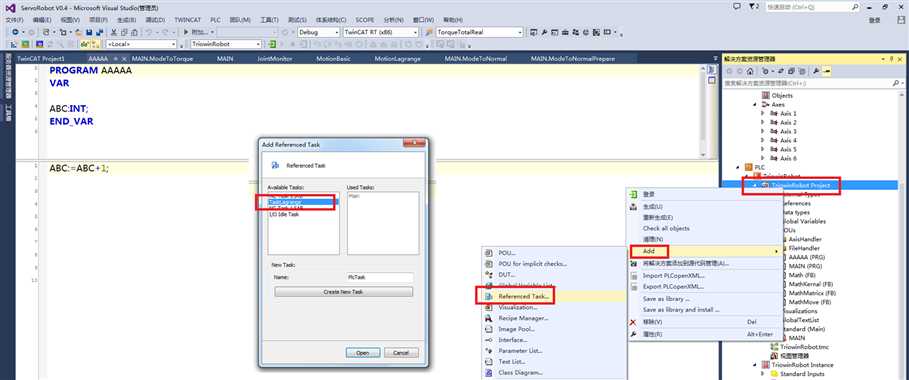The image size is (909, 380).
Task: Click the Save All toolbar icon
Action: tap(99, 32)
